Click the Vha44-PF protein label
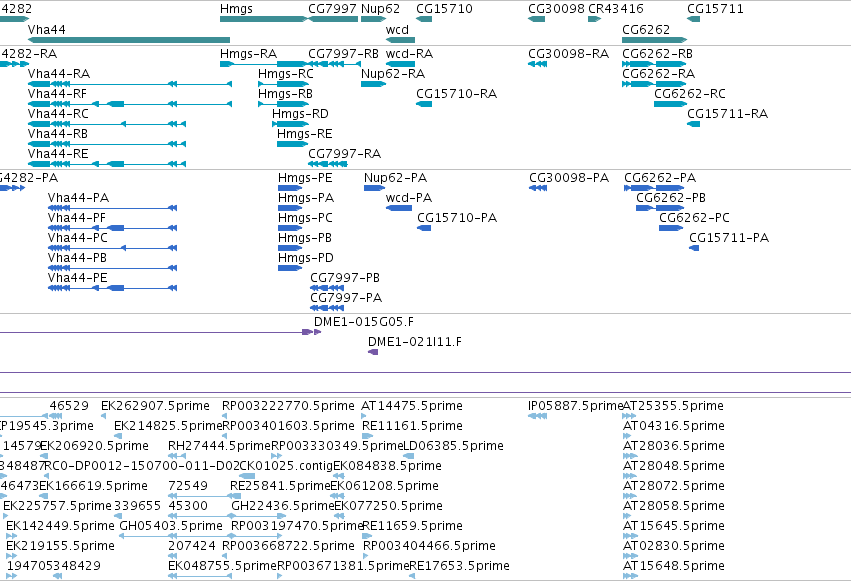The width and height of the screenshot is (851, 581). (x=77, y=218)
